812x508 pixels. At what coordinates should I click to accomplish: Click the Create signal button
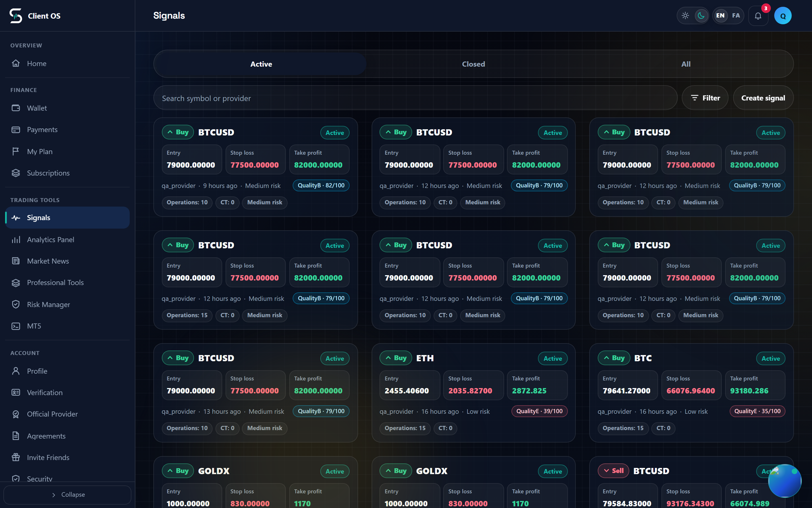(x=763, y=98)
